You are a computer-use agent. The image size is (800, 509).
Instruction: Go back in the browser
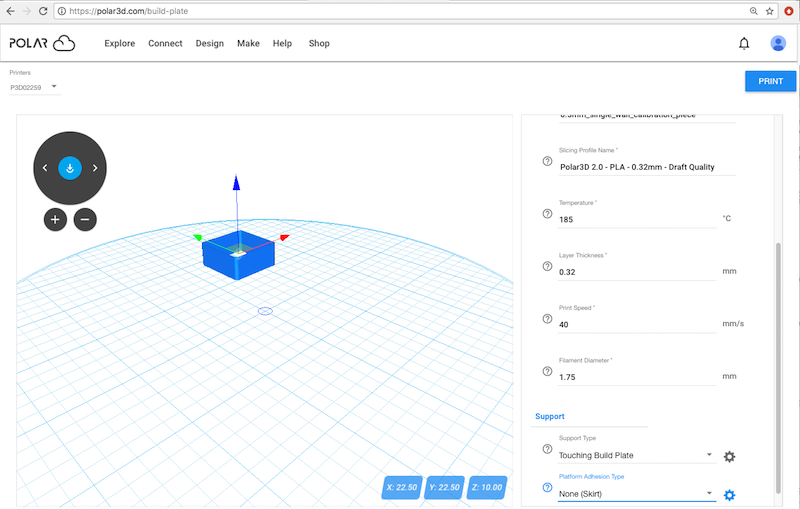[x=10, y=11]
